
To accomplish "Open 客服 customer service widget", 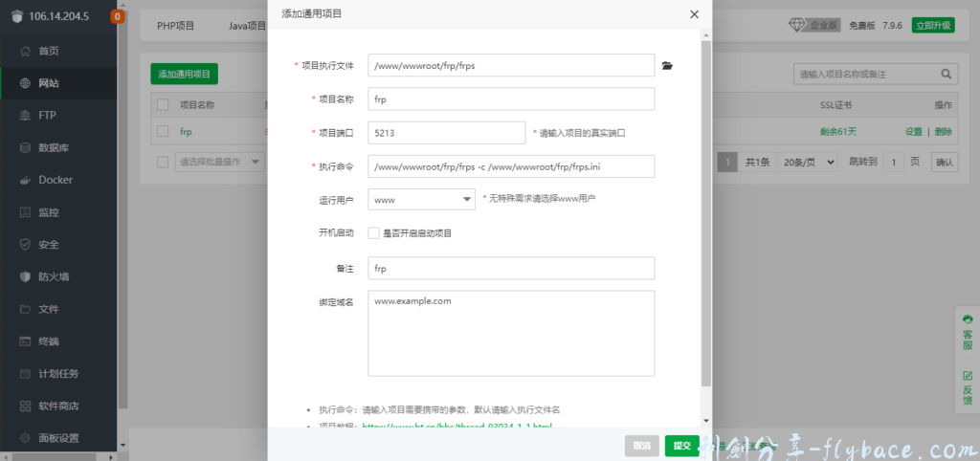I will pyautogui.click(x=968, y=334).
